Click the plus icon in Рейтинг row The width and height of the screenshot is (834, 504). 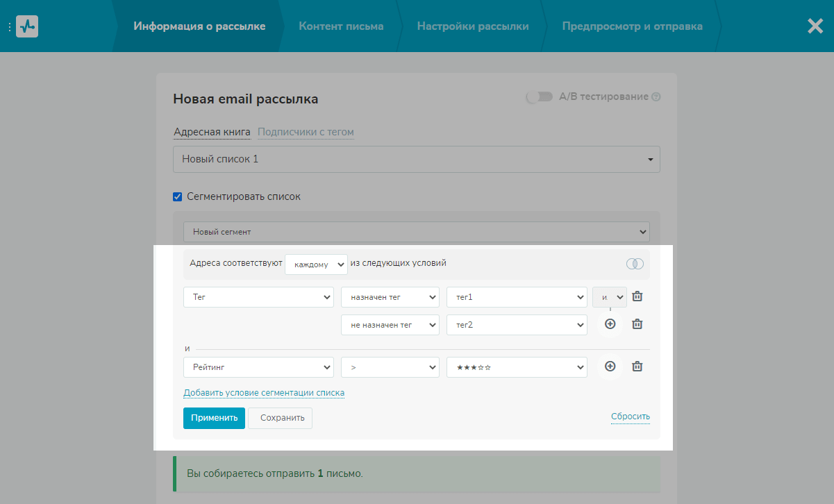tap(610, 367)
